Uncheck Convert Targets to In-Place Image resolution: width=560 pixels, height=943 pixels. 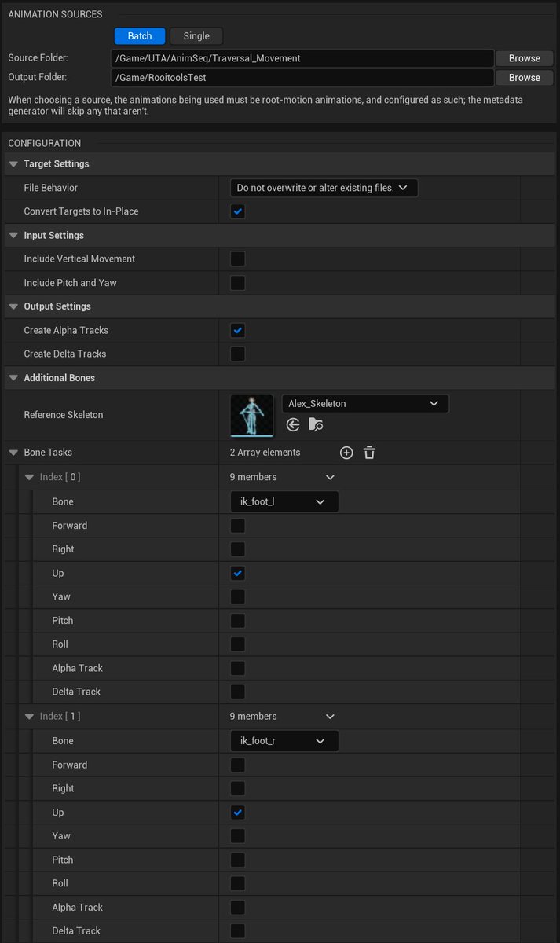tap(237, 211)
